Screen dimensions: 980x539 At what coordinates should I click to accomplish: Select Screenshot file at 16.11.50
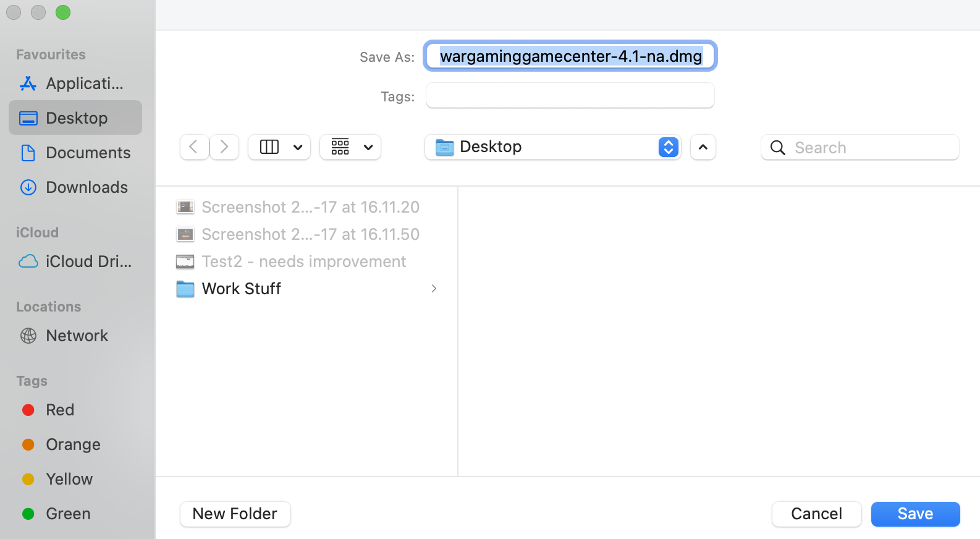click(307, 234)
